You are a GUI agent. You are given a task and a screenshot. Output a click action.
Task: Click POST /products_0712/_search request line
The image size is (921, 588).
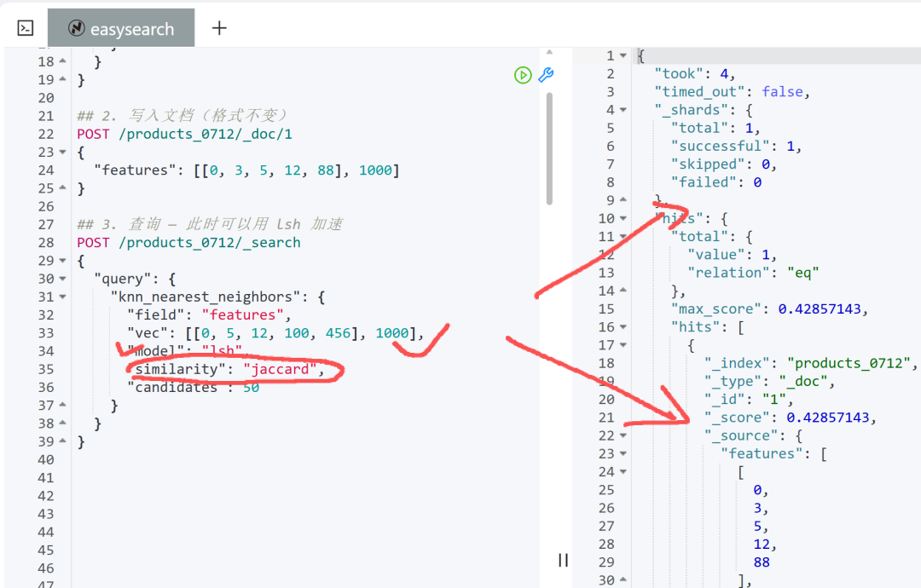[188, 242]
